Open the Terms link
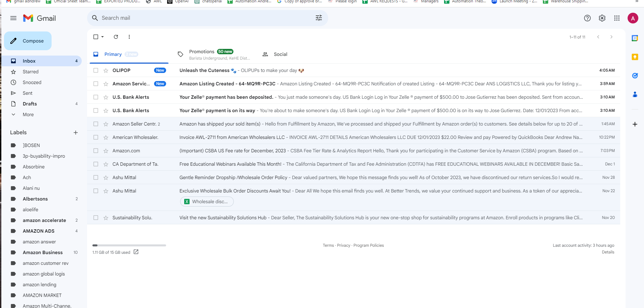This screenshot has height=308, width=644. point(328,245)
